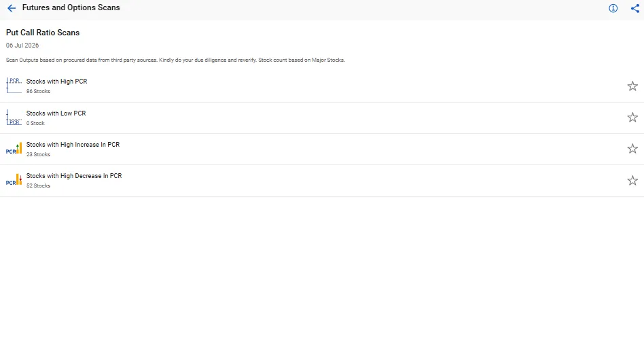Click the PCR decrease red arrow icon
The width and height of the screenshot is (644, 354).
[x=14, y=180]
